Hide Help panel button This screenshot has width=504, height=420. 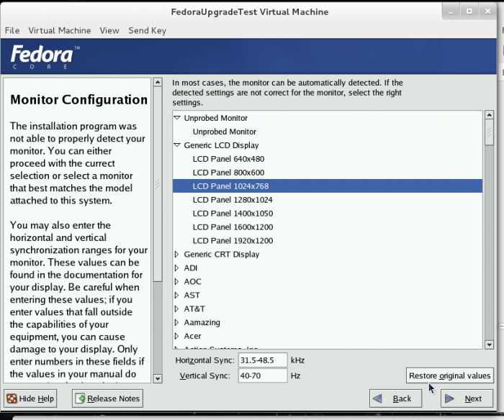pyautogui.click(x=31, y=398)
